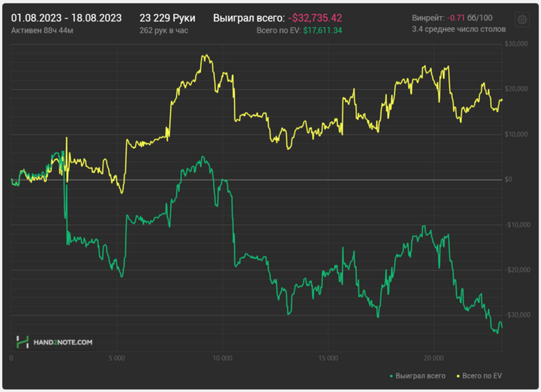Click the green legend dot for Выиграл всего

pyautogui.click(x=391, y=376)
